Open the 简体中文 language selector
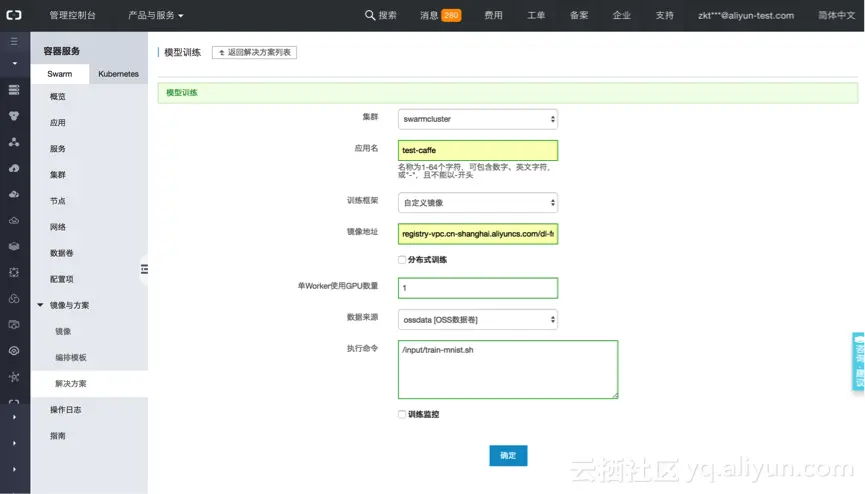865x494 pixels. click(836, 15)
